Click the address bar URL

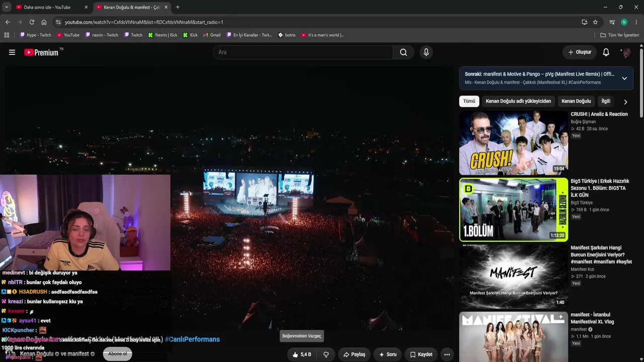click(144, 22)
